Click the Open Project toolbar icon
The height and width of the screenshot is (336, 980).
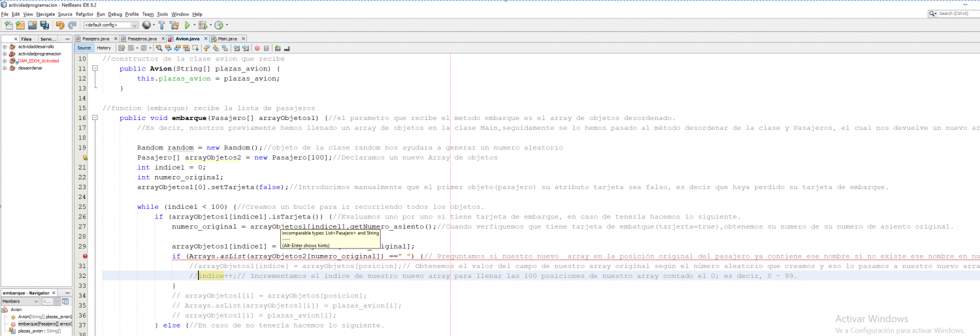32,25
